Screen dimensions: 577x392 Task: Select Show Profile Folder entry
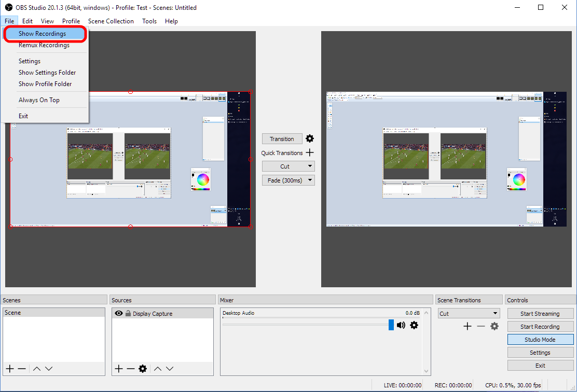click(45, 84)
